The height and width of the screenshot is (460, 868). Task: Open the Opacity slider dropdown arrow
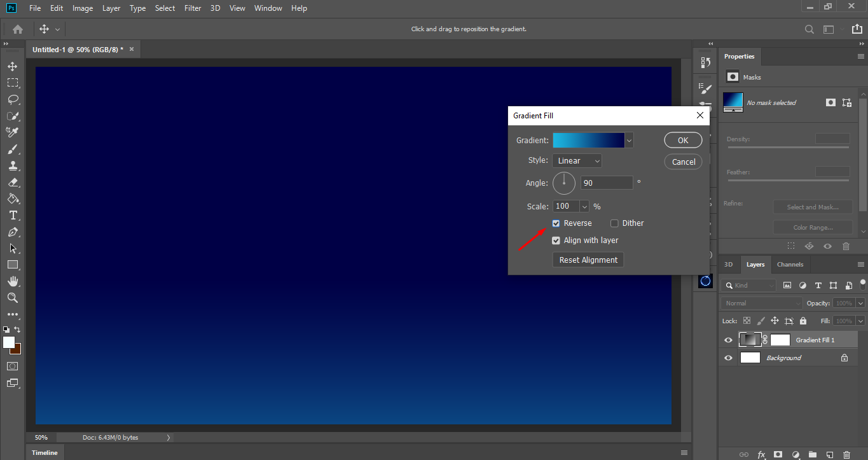point(860,303)
